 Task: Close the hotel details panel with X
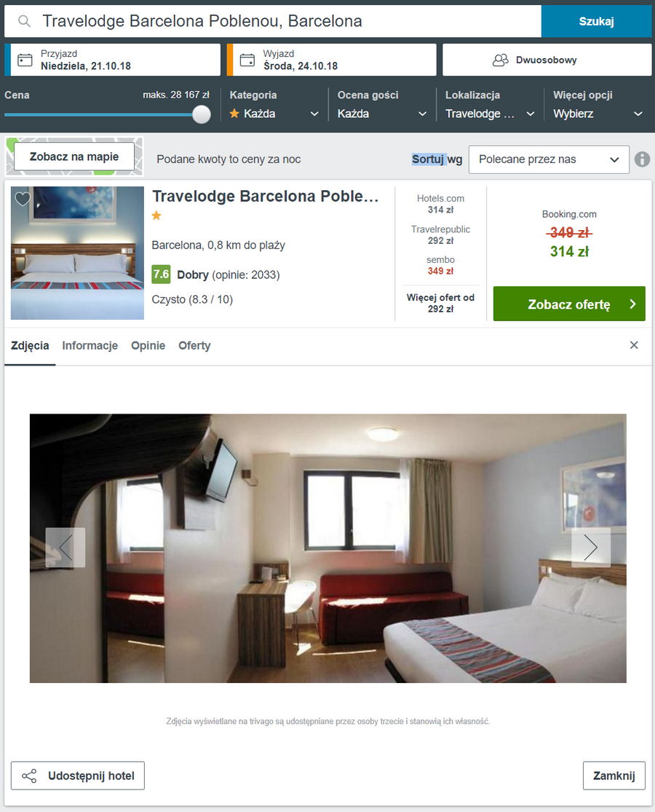coord(634,345)
